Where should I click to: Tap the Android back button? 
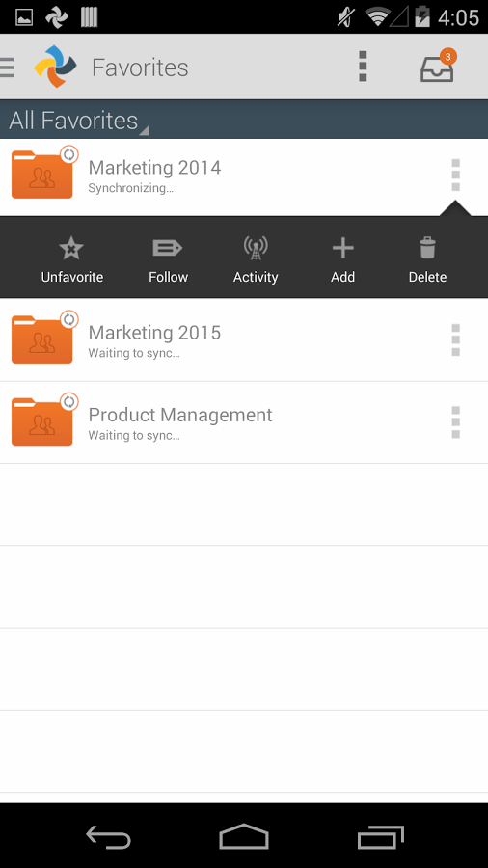(108, 836)
